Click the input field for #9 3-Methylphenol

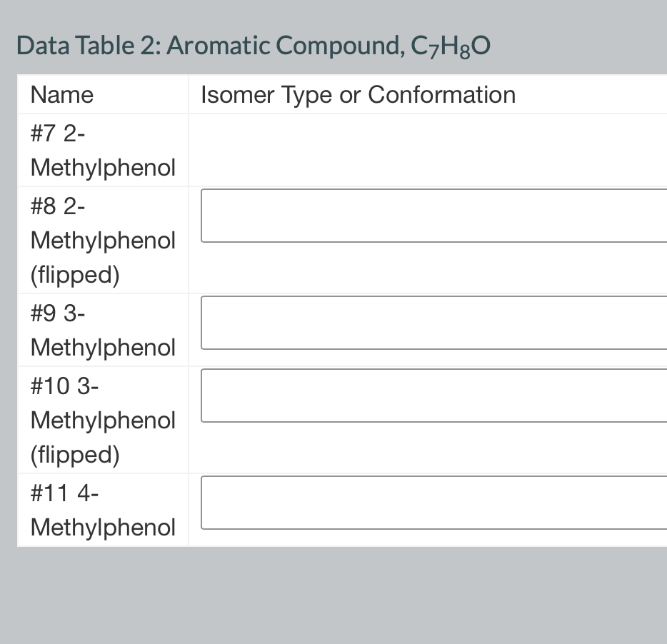[428, 322]
